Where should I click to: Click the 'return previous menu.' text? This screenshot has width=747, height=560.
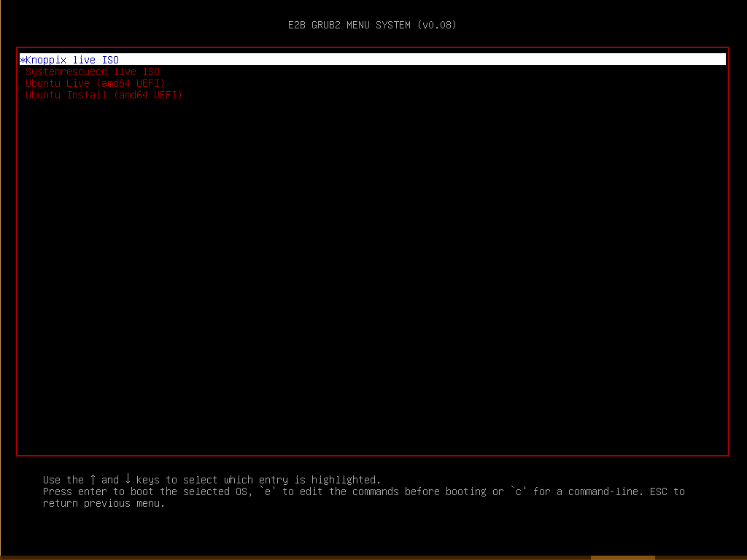tap(104, 503)
